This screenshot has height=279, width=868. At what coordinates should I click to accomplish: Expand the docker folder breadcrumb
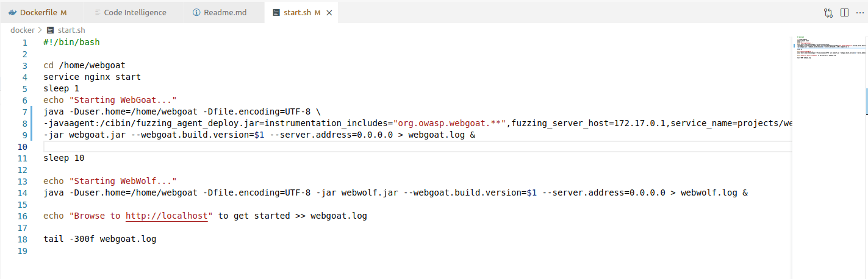(23, 30)
